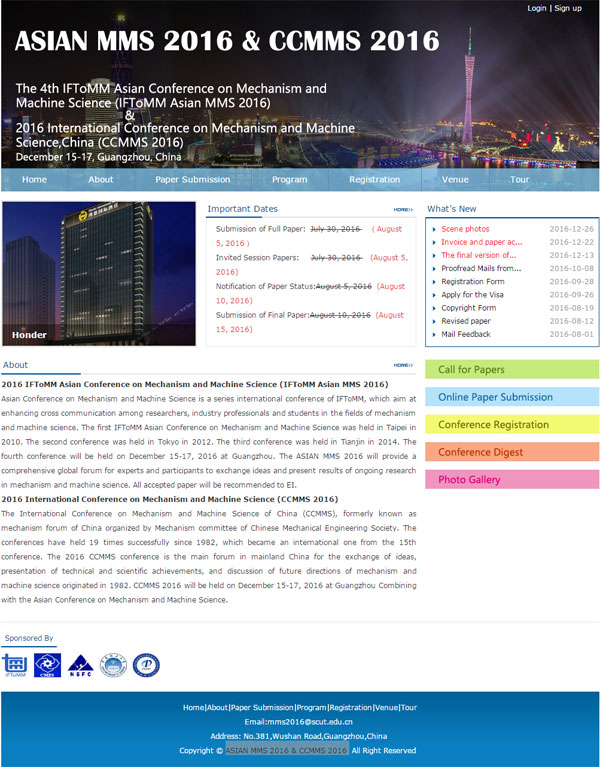Click the blue Online Paper Submission button
This screenshot has width=600, height=767.
pos(511,397)
